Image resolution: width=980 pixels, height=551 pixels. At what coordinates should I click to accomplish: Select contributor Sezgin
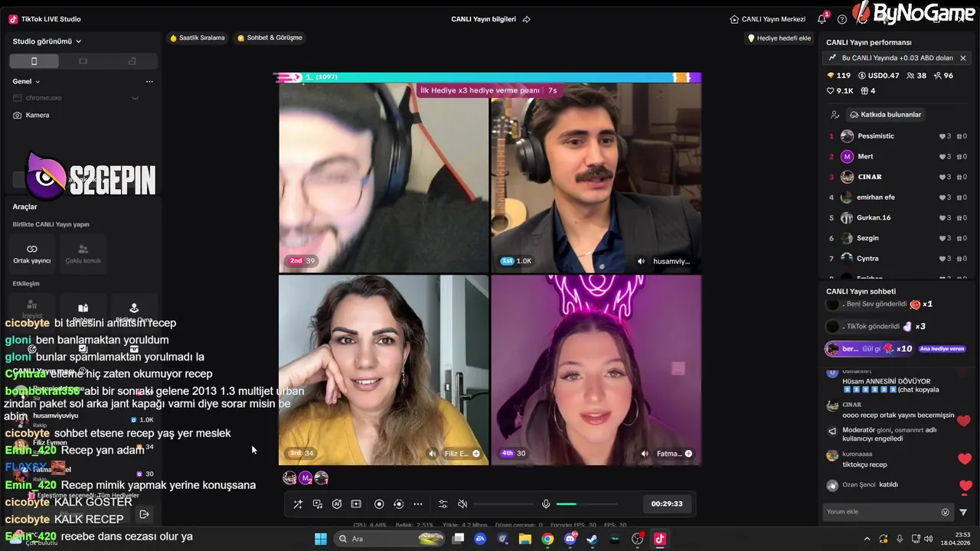click(x=897, y=238)
